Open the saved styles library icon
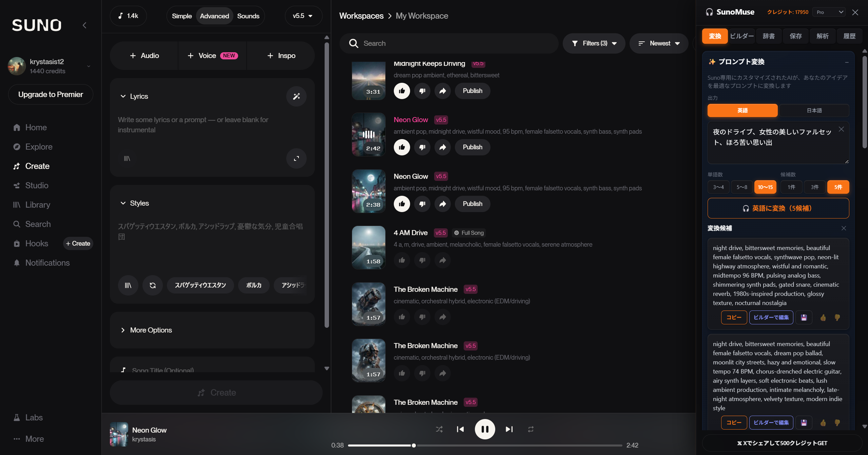The height and width of the screenshot is (455, 868). [x=128, y=285]
